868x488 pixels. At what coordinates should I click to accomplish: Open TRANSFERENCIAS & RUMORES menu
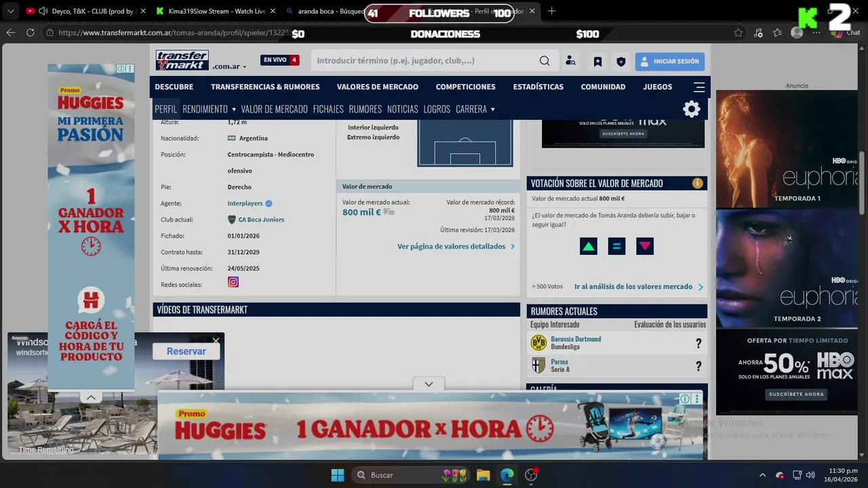265,87
